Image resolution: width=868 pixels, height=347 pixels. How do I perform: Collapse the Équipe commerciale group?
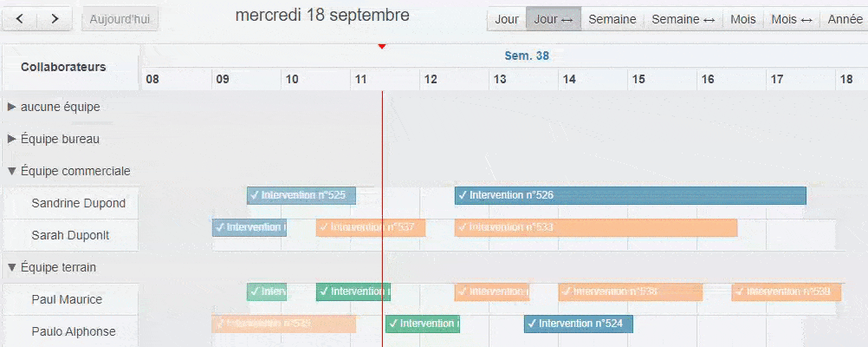pyautogui.click(x=11, y=171)
